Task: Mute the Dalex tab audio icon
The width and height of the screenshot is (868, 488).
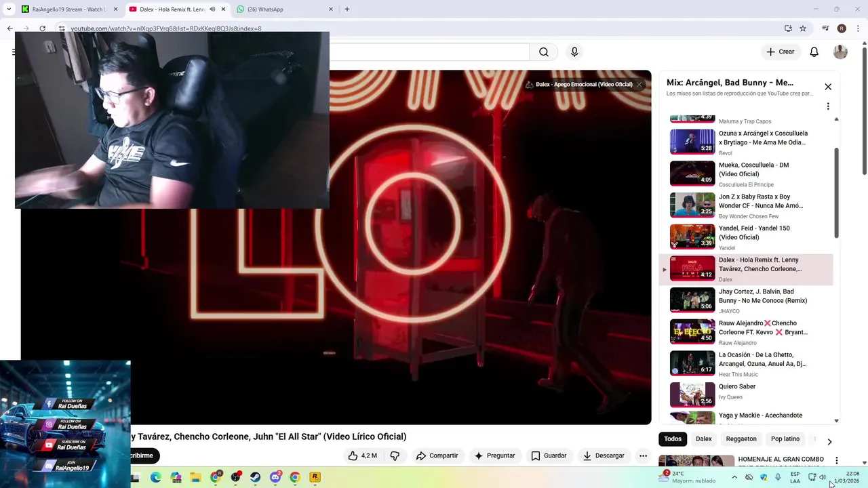Action: click(212, 9)
